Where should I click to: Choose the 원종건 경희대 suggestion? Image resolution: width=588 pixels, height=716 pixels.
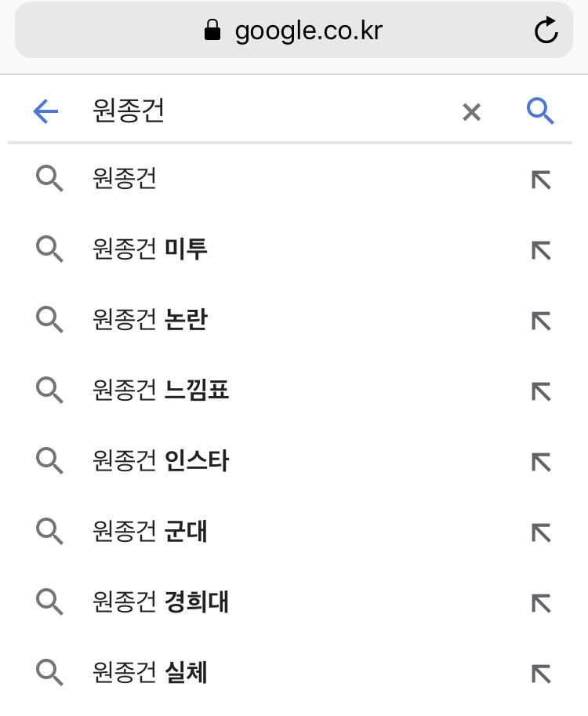[161, 602]
